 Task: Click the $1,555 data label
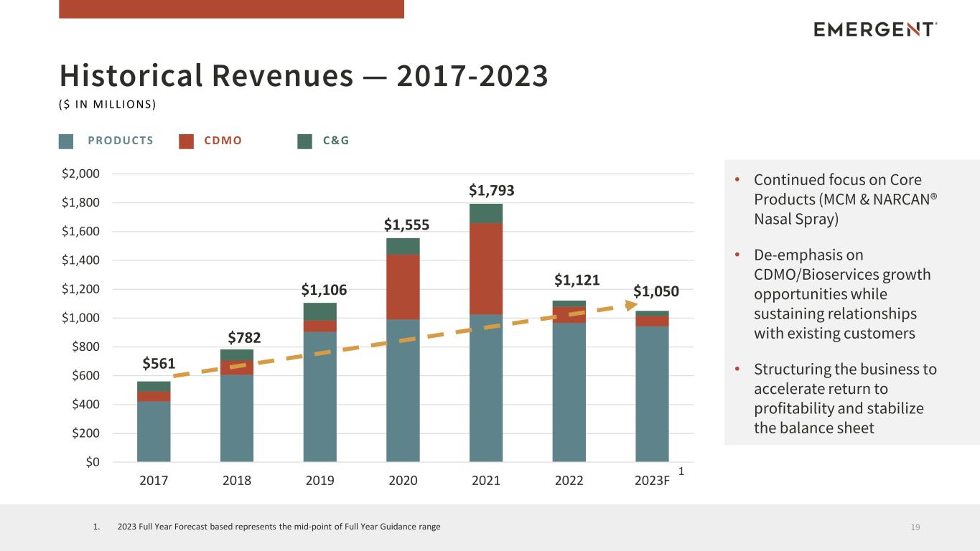[x=406, y=225]
